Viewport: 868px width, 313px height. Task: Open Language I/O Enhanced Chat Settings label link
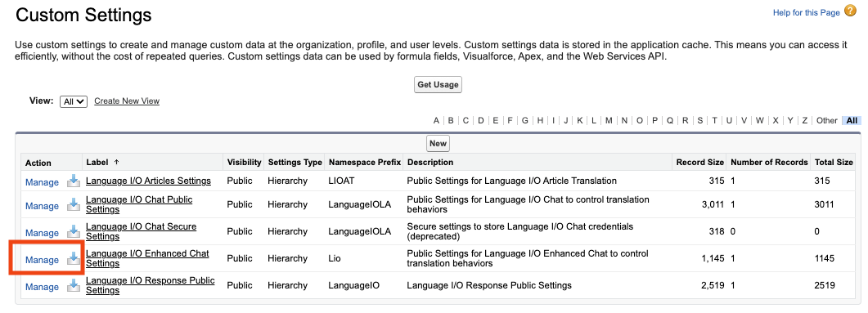click(147, 258)
